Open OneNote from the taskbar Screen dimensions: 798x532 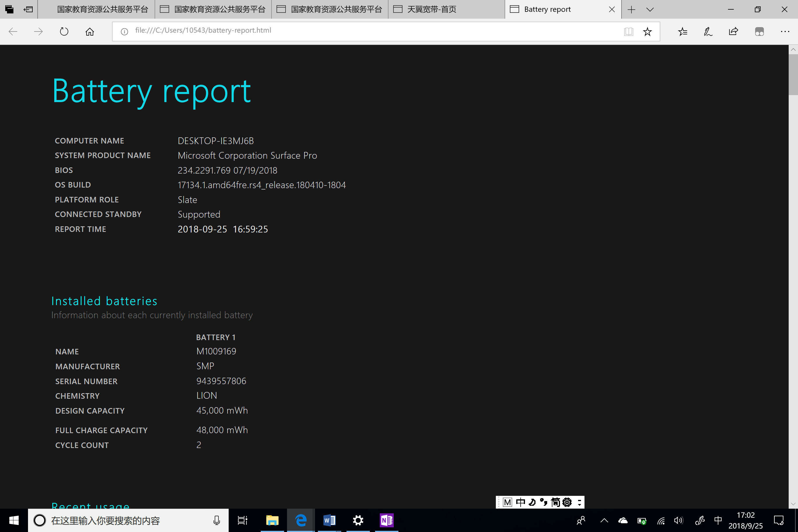pyautogui.click(x=386, y=520)
